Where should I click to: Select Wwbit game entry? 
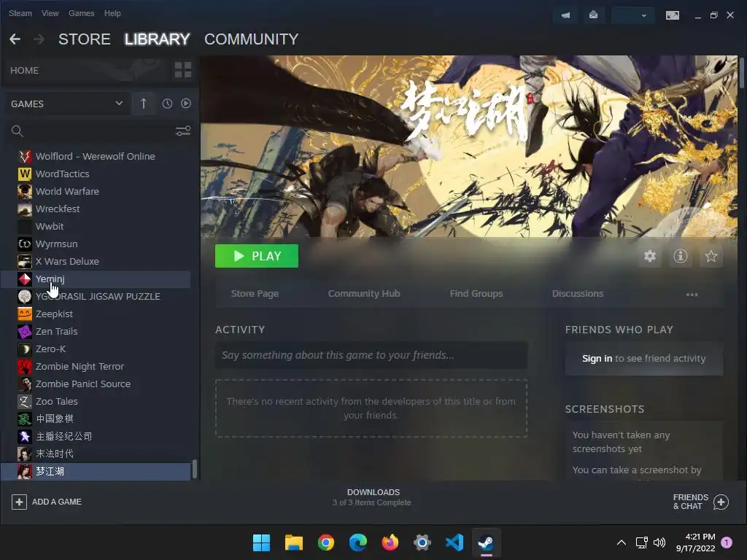click(x=96, y=227)
